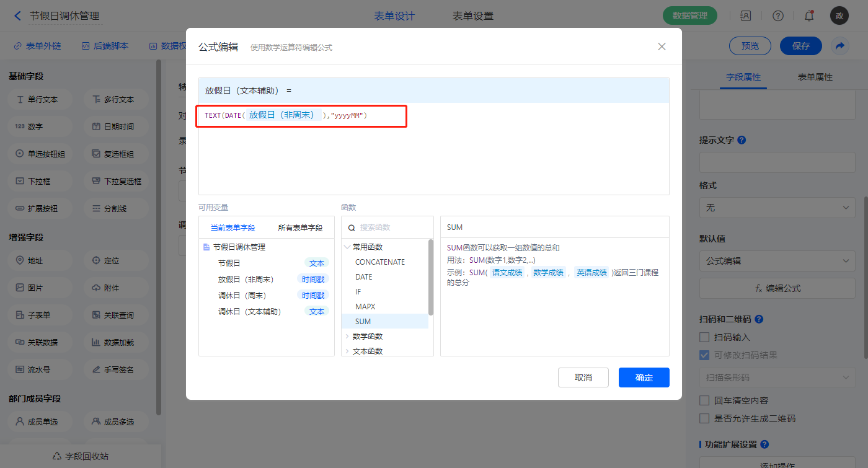Switch to the 表单属性 tab
This screenshot has height=468, width=868.
point(815,77)
